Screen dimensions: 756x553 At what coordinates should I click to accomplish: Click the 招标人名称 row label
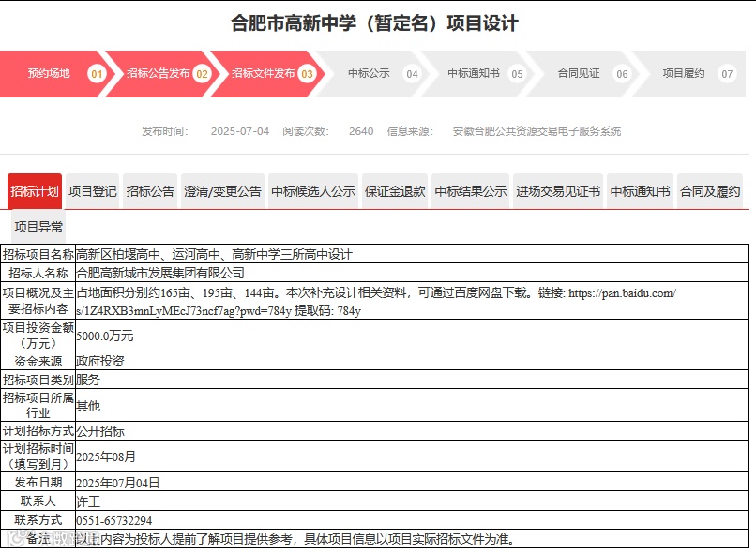[38, 273]
